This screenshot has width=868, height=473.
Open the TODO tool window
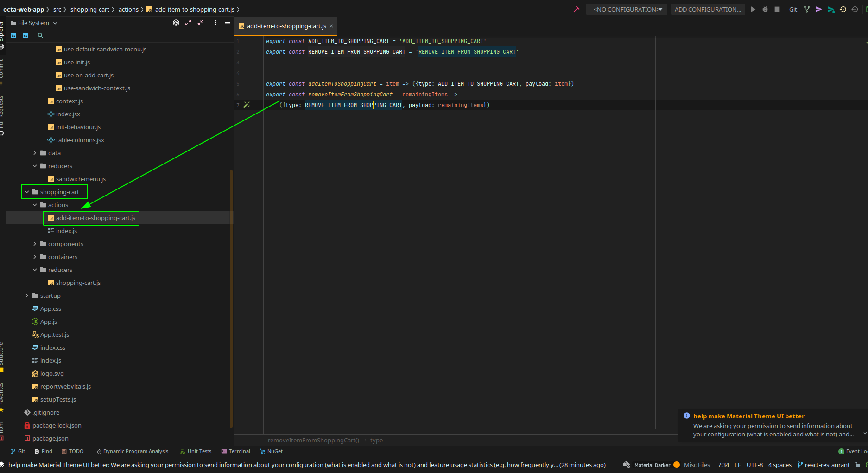point(73,451)
